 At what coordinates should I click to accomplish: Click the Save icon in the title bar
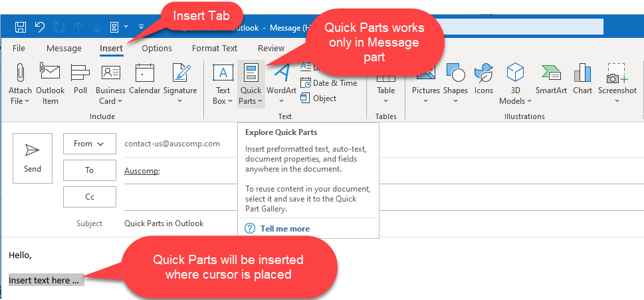(21, 27)
